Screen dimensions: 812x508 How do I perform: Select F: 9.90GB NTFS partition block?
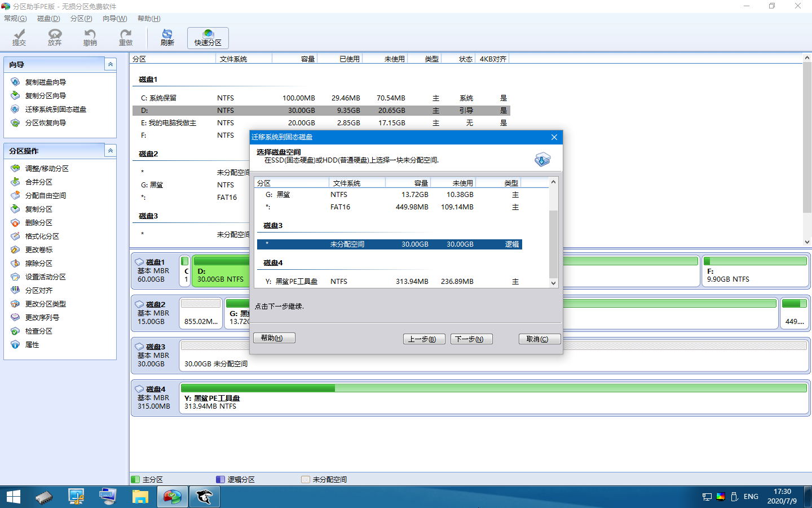[756, 271]
